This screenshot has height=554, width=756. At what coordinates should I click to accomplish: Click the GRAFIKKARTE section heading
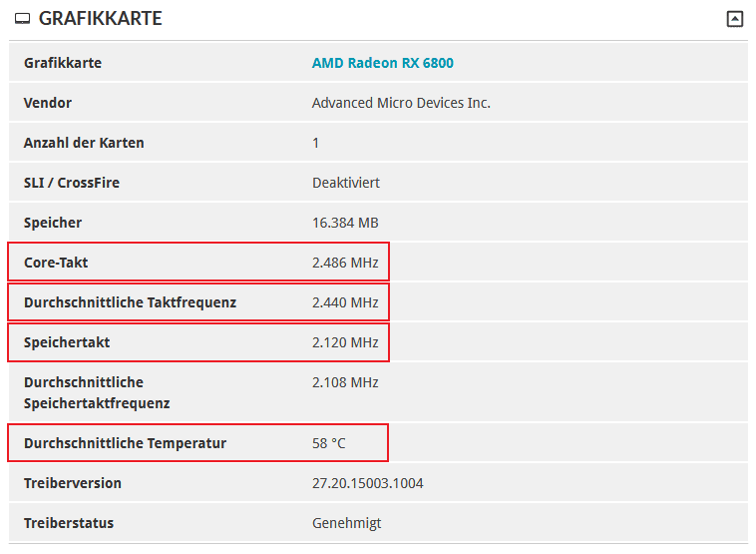coord(100,19)
